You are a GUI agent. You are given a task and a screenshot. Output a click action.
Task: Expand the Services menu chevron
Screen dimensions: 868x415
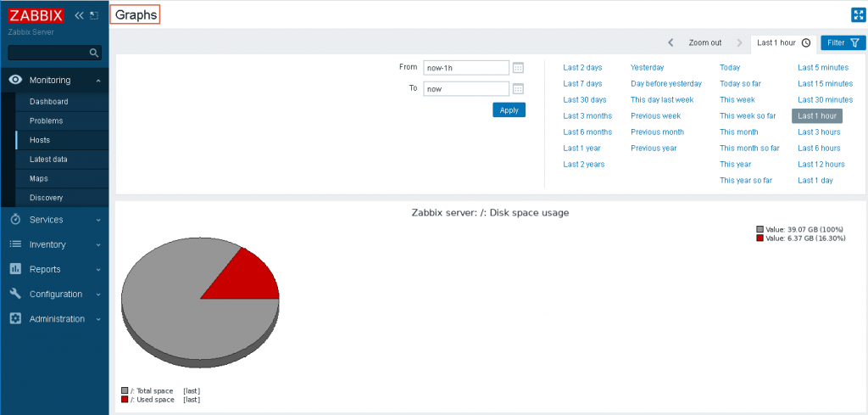(x=98, y=220)
